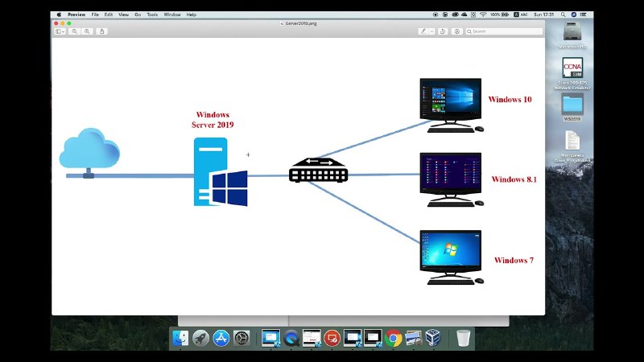This screenshot has height=362, width=644.
Task: Click the Rotate toolbar button
Action: point(443,31)
